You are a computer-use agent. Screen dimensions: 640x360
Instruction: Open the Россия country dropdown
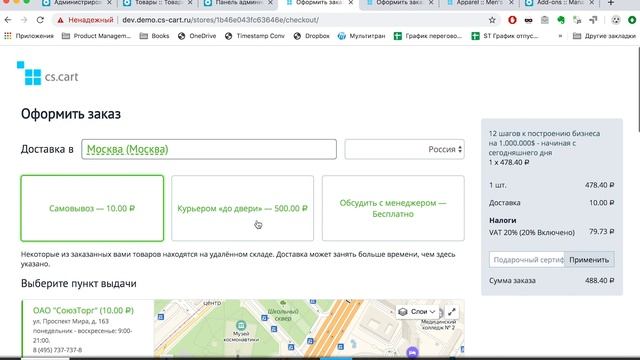(x=404, y=149)
